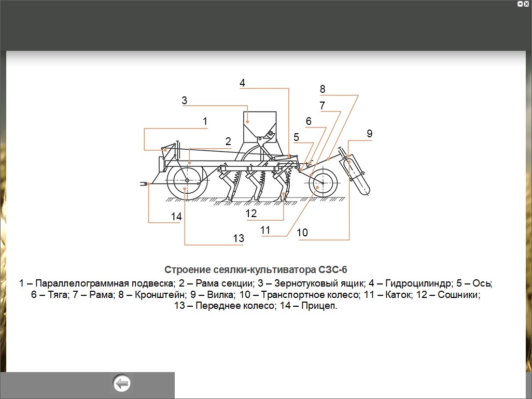Click the back arrow button
Screen dimensions: 532x399
[x=122, y=384]
